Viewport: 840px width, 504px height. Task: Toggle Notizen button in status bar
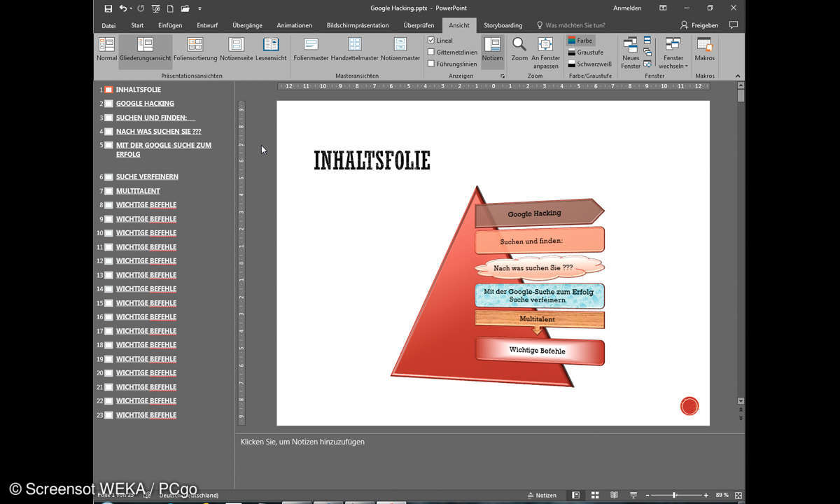(542, 495)
